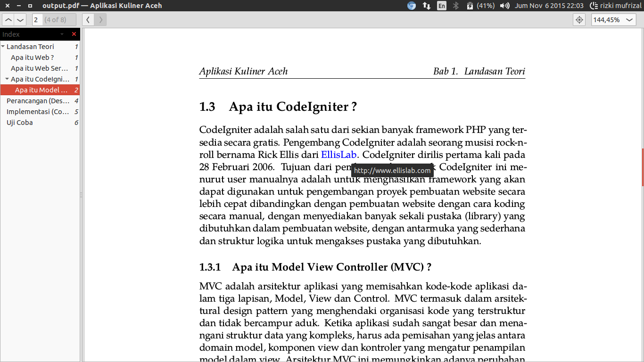This screenshot has height=362, width=644.
Task: Click the page count label (4 of 8)
Action: (x=55, y=20)
